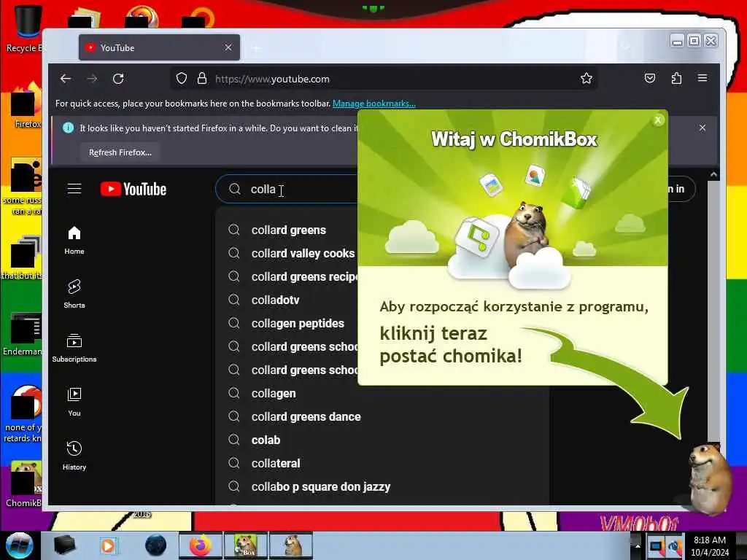Click the scrollbar up arrow
Image resolution: width=747 pixels, height=560 pixels.
click(713, 175)
